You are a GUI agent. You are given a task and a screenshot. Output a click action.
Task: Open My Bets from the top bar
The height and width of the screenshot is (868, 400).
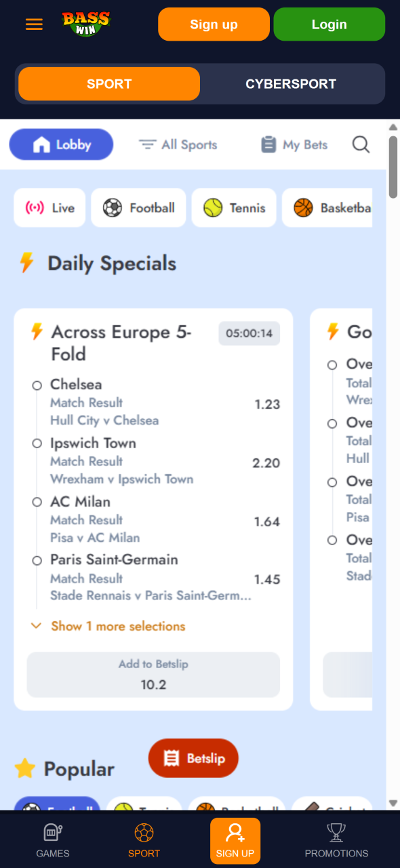[294, 144]
